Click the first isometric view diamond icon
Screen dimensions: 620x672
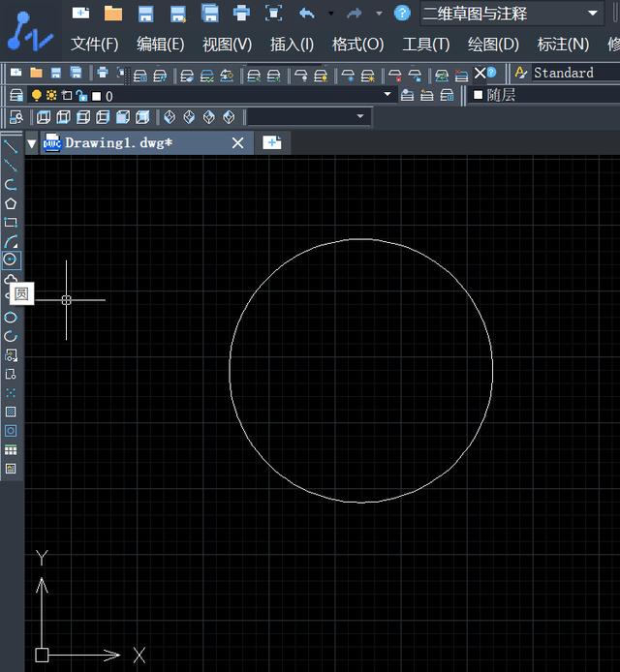[x=170, y=117]
